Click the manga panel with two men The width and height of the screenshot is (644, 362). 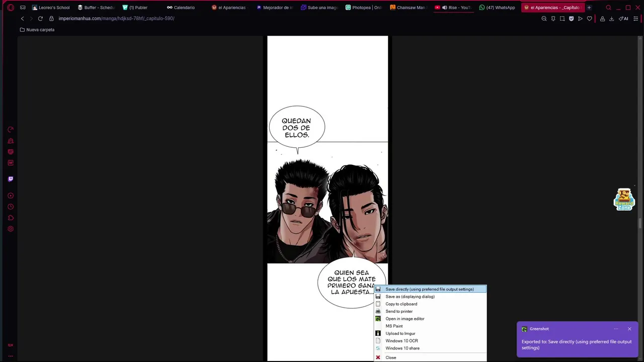pos(328,203)
